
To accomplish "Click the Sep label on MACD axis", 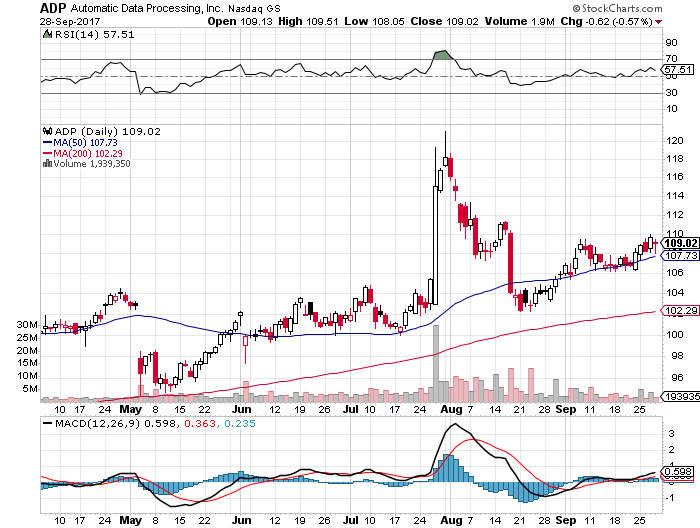I will 566,521.
